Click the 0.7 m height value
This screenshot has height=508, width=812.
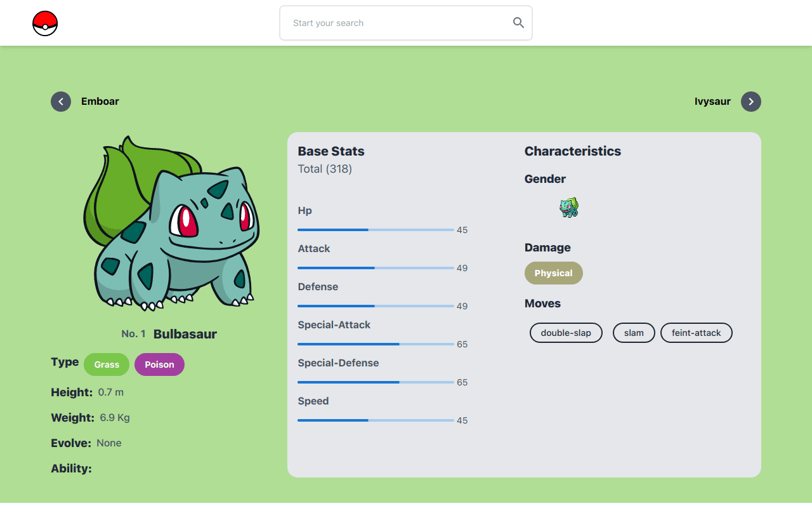click(x=111, y=392)
